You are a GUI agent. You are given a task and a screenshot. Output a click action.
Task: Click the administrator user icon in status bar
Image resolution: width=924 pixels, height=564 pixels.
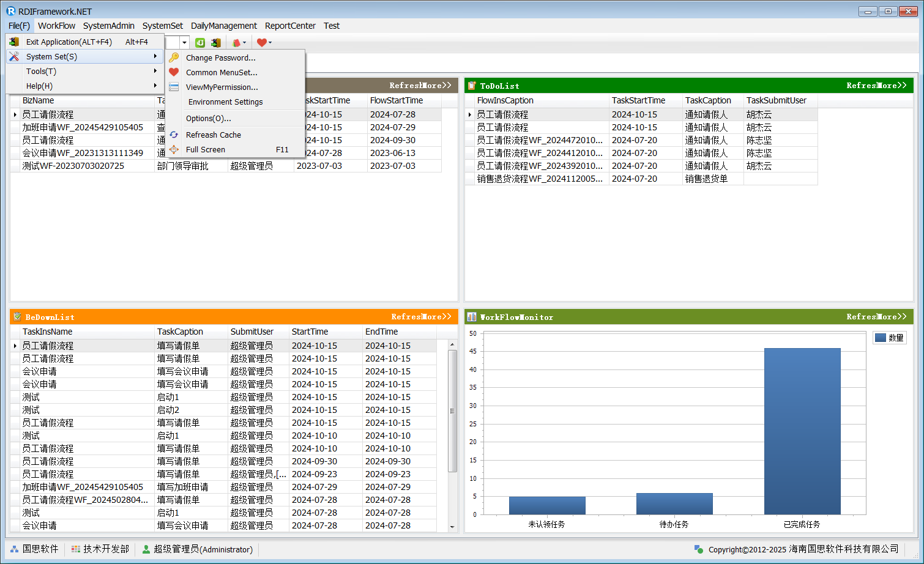click(x=146, y=549)
